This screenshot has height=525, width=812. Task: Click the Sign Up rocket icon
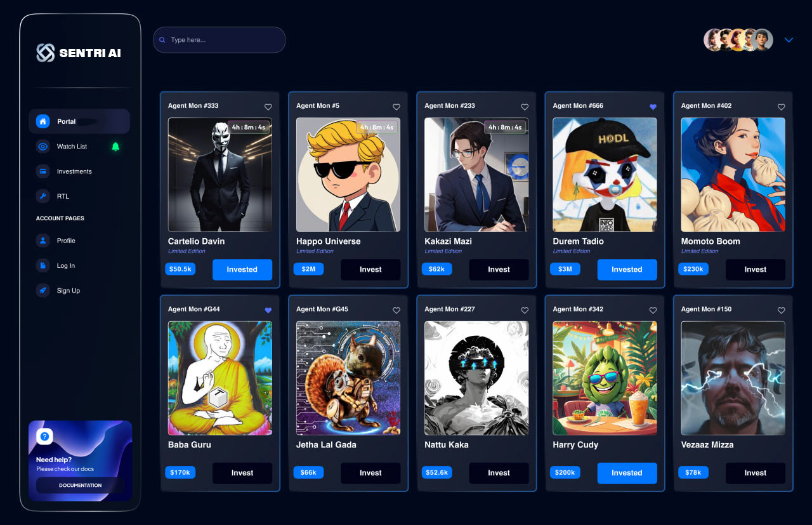pyautogui.click(x=43, y=291)
